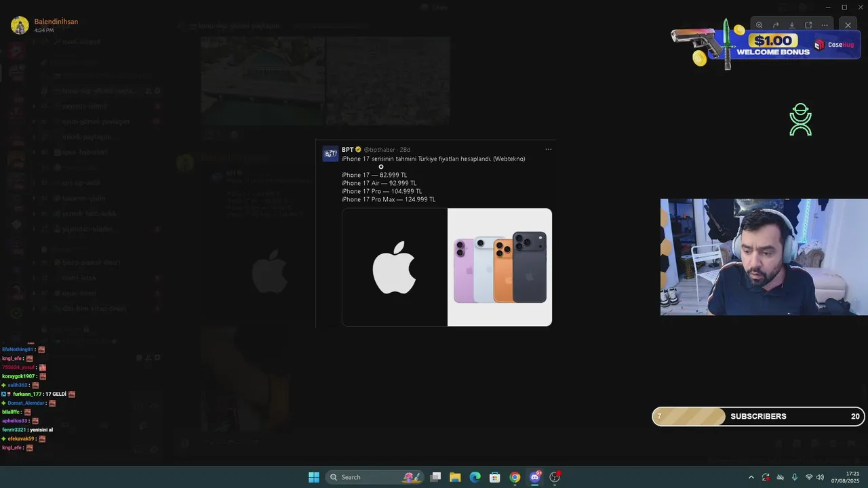This screenshot has width=868, height=488.
Task: Click the 'iPhone 17 — 82.999 TL' line
Action: 374,175
